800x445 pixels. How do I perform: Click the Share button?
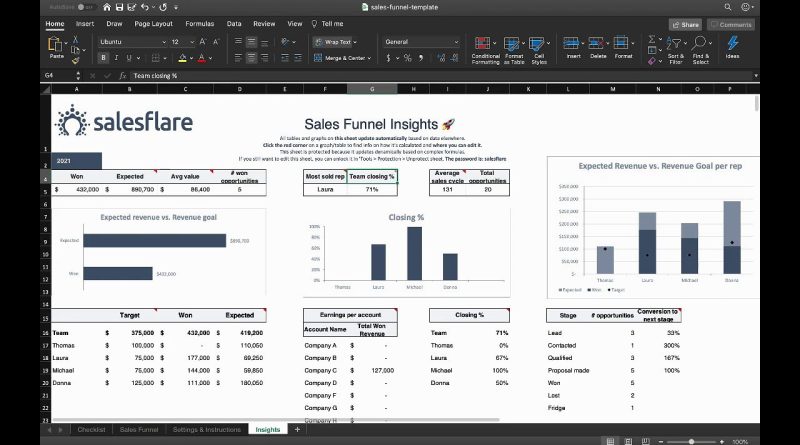(x=685, y=24)
